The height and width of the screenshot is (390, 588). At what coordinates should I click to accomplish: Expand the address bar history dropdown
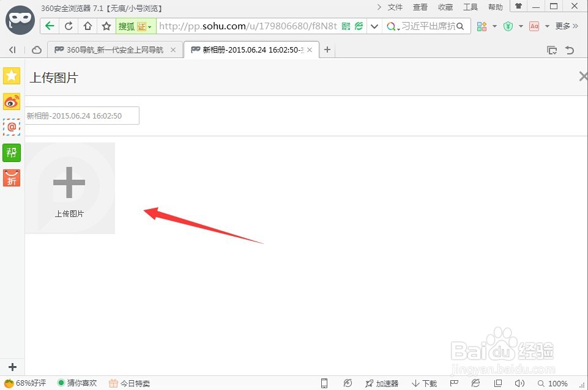click(374, 26)
